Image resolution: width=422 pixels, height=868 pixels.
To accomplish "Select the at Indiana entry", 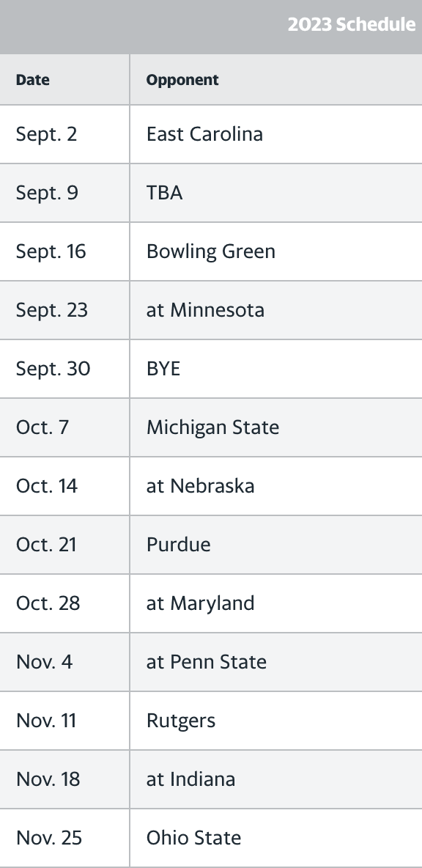I will point(190,779).
